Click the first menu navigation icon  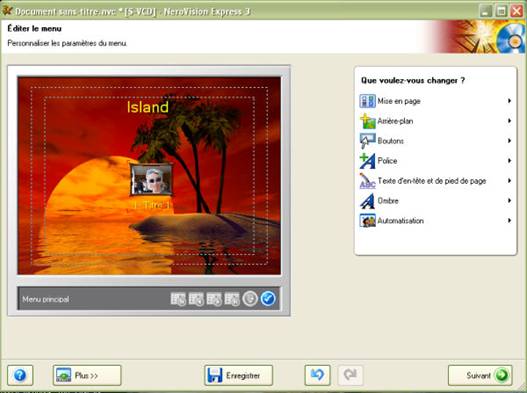178,299
